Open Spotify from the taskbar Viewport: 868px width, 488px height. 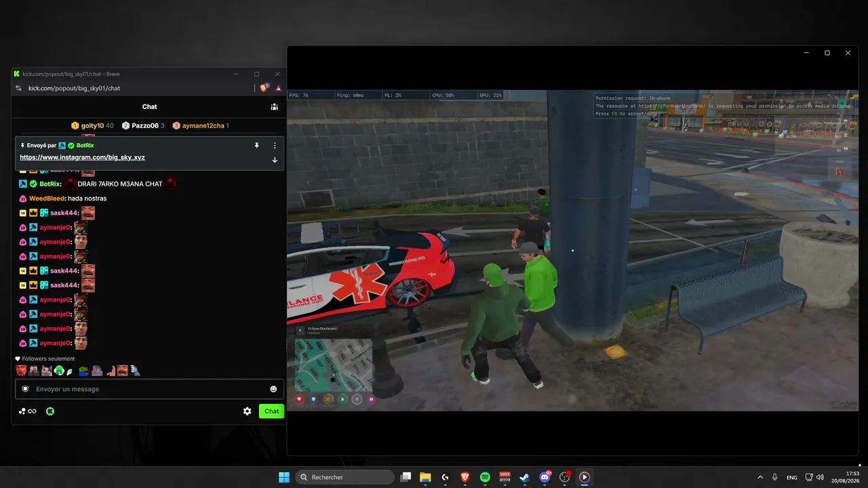point(485,477)
